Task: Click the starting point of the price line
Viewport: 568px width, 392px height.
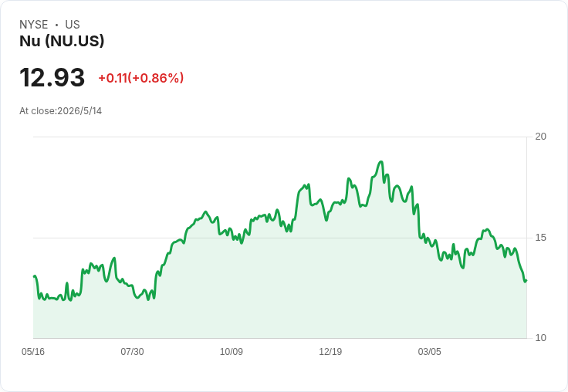Action: click(34, 276)
